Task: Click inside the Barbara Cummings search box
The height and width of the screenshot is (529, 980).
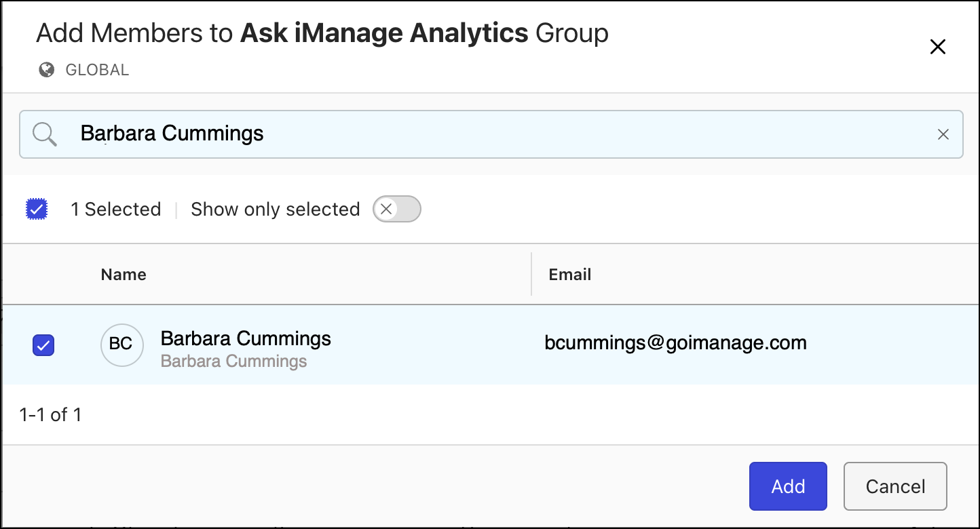Action: click(475, 134)
